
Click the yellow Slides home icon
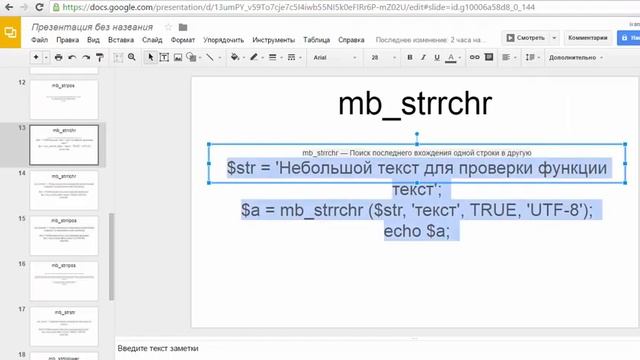(x=10, y=32)
